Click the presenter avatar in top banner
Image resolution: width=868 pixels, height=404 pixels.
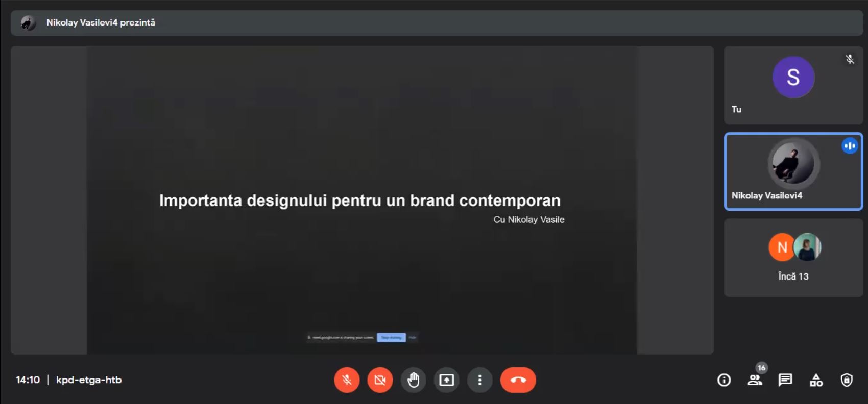point(28,23)
